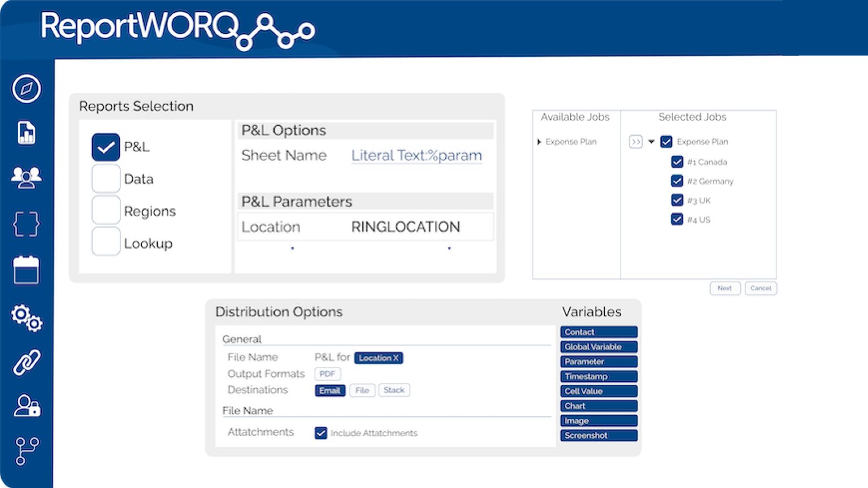Select the reports document icon in sidebar
This screenshot has height=488, width=868.
pos(25,132)
